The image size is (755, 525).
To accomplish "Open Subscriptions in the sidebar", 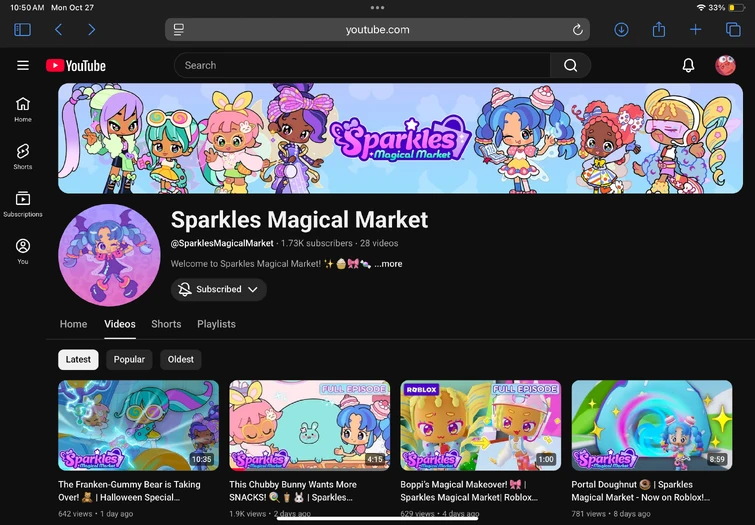I will click(x=23, y=204).
